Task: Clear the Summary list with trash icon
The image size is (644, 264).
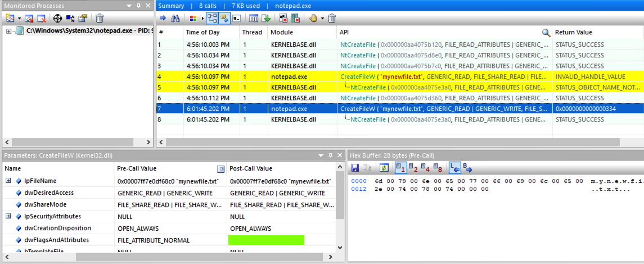Action: (332, 18)
